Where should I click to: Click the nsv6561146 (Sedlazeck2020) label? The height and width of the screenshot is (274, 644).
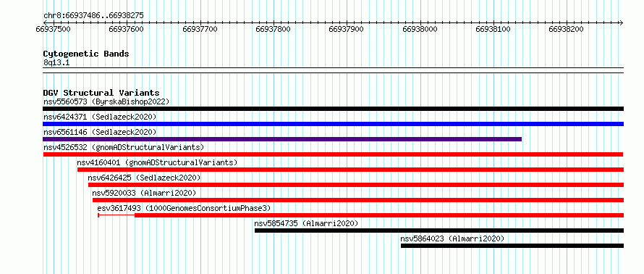[100, 132]
